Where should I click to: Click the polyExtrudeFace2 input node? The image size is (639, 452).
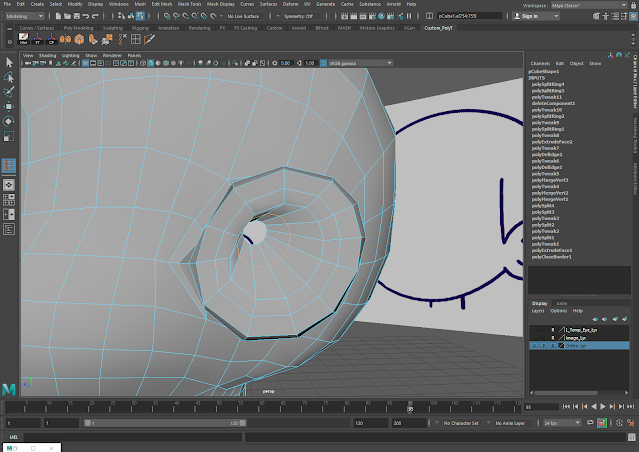pos(552,142)
